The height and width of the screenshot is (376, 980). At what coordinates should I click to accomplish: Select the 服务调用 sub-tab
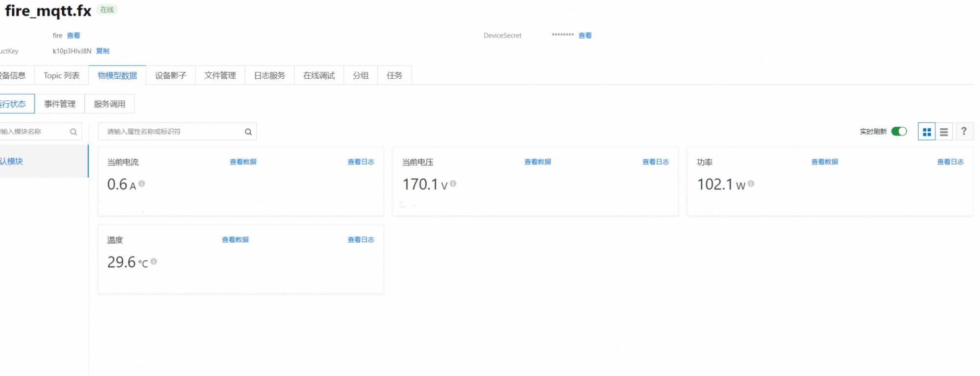tap(109, 104)
